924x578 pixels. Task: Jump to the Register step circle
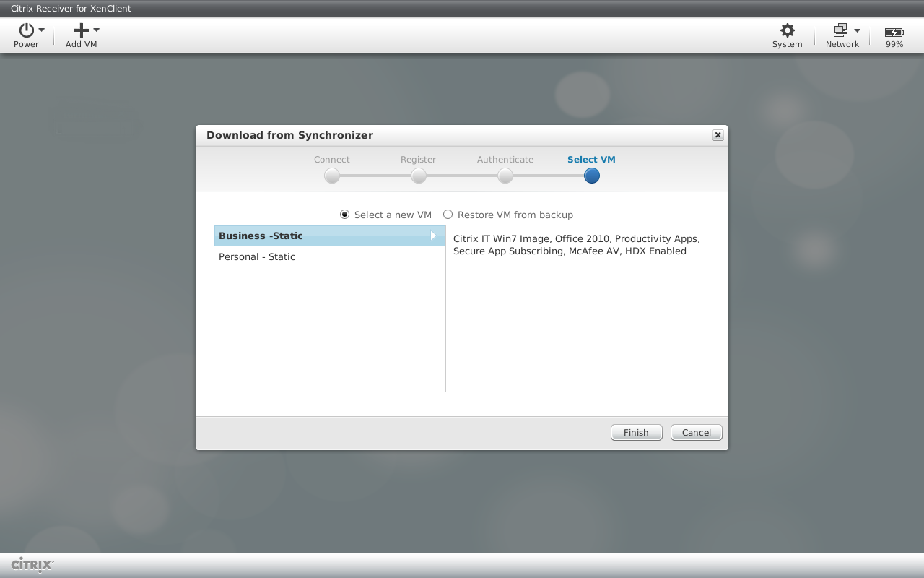point(419,176)
